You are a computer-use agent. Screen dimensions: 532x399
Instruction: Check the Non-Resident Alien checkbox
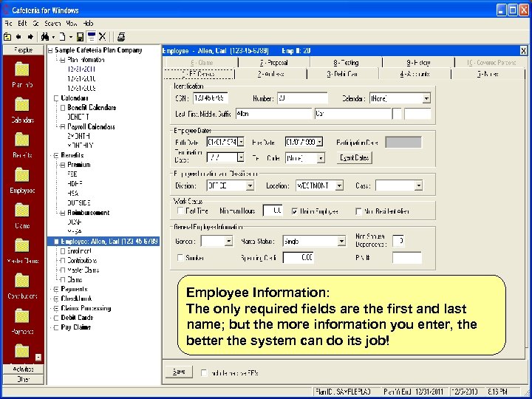[x=358, y=211]
